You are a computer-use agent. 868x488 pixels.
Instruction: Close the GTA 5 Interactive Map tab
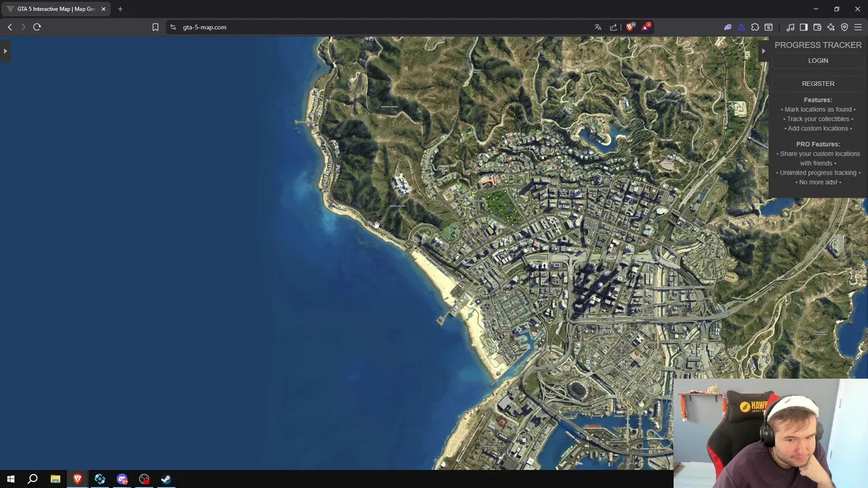pyautogui.click(x=103, y=9)
